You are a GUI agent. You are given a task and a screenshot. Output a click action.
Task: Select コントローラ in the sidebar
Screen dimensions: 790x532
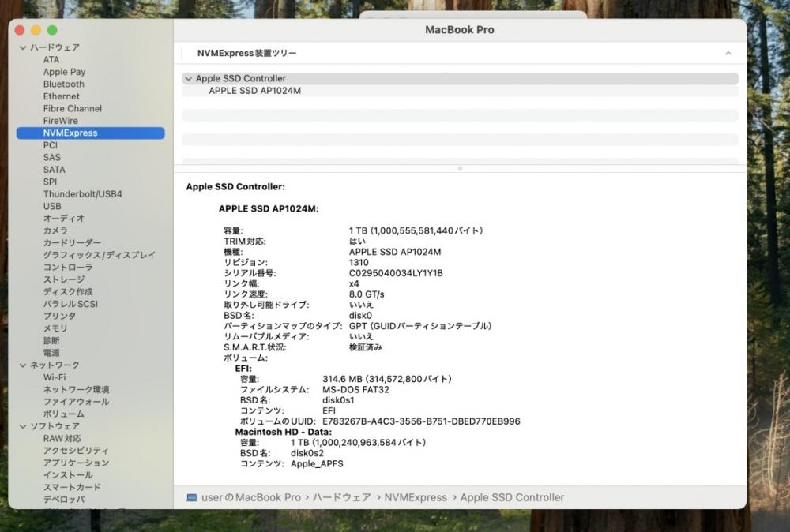point(67,268)
